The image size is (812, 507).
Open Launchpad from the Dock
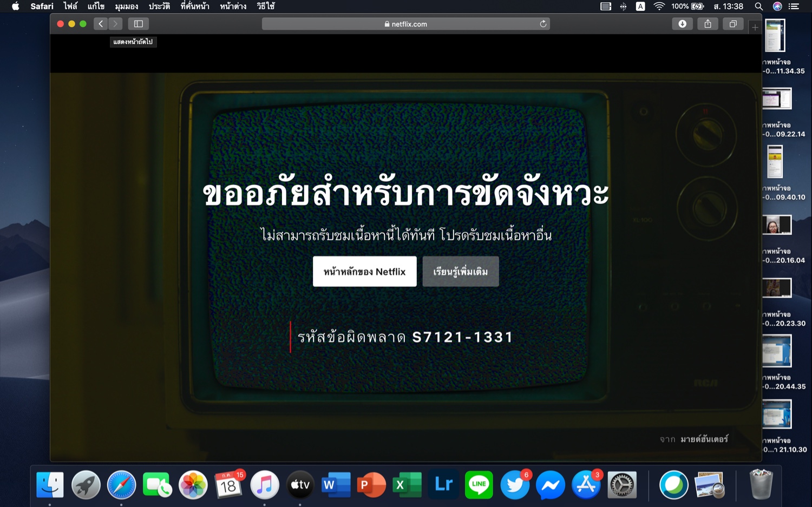86,485
